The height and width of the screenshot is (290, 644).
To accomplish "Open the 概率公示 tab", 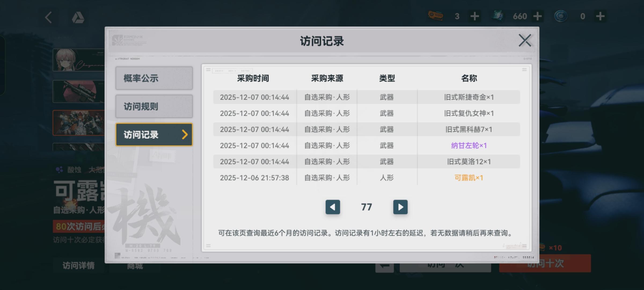I will [x=154, y=78].
